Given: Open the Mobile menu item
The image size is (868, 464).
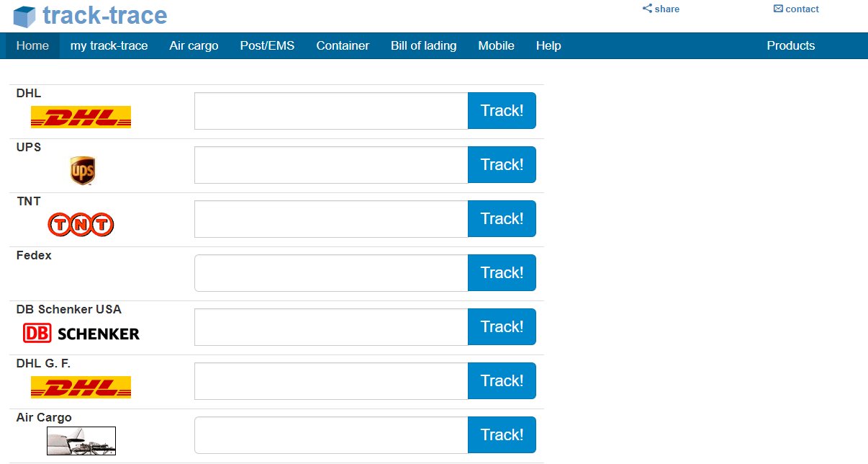Looking at the screenshot, I should point(497,45).
